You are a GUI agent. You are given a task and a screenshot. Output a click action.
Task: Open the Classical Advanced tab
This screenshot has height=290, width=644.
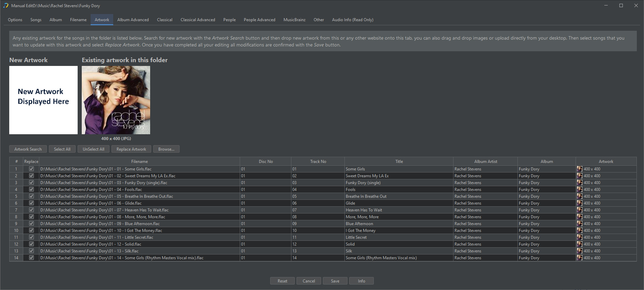pos(198,20)
